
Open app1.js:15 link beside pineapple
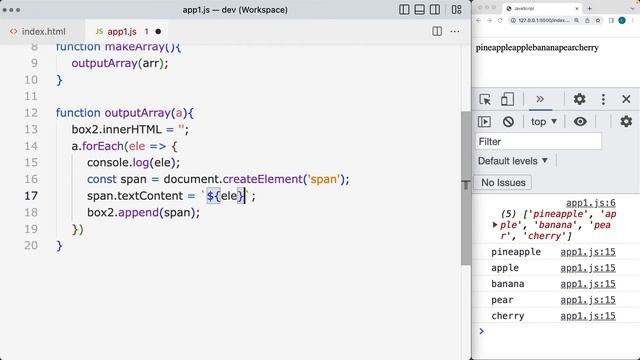tap(588, 252)
